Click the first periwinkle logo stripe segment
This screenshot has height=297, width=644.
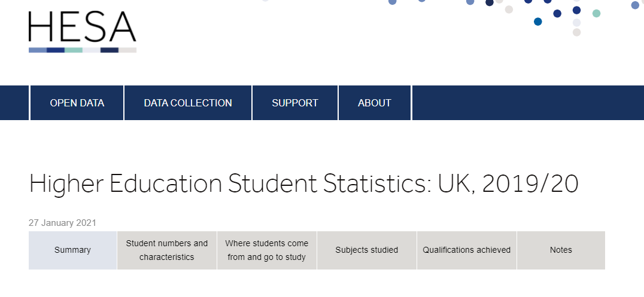tap(38, 50)
